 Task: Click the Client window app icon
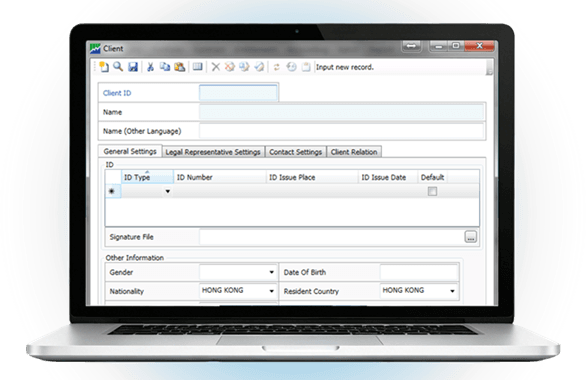point(95,49)
